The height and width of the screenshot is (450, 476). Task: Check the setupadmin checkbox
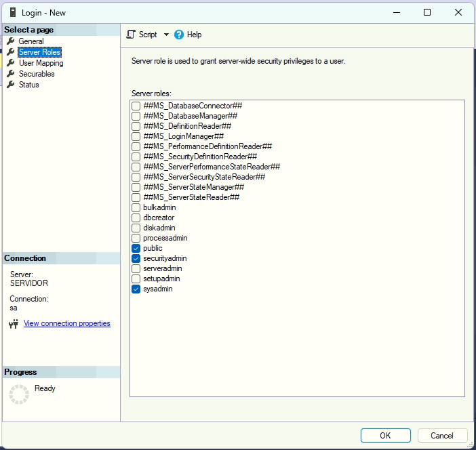[136, 279]
